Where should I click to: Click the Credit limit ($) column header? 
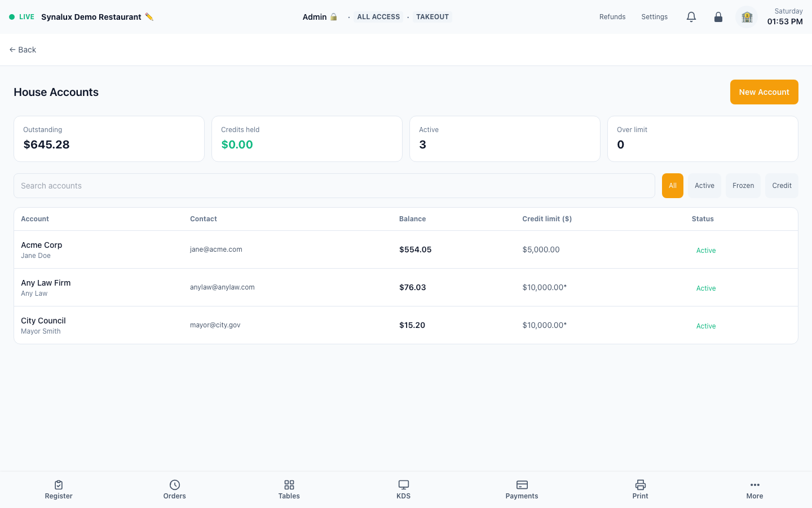(547, 219)
